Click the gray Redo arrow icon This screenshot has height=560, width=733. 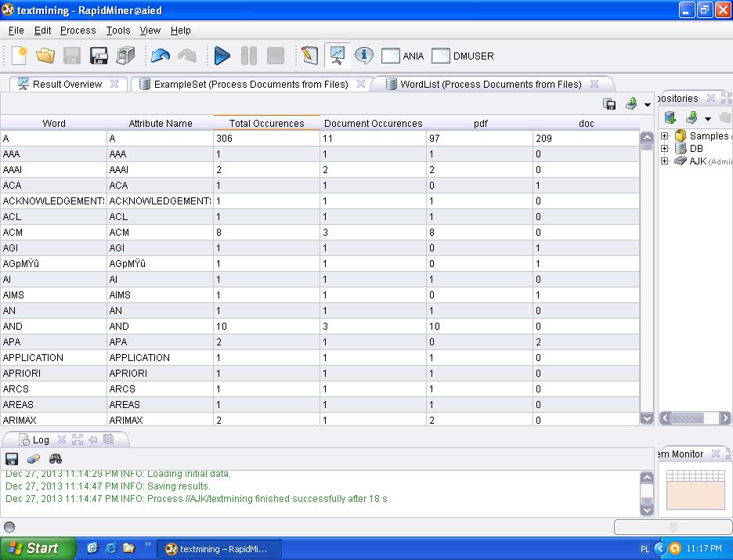pos(187,56)
